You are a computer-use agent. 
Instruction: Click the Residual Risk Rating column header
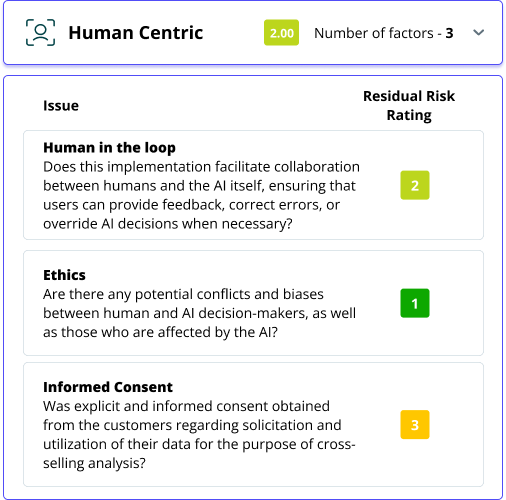pos(409,106)
